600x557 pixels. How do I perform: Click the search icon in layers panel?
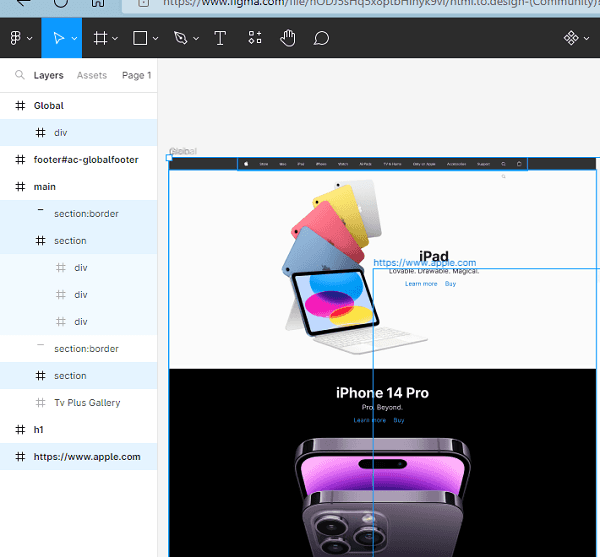[20, 75]
